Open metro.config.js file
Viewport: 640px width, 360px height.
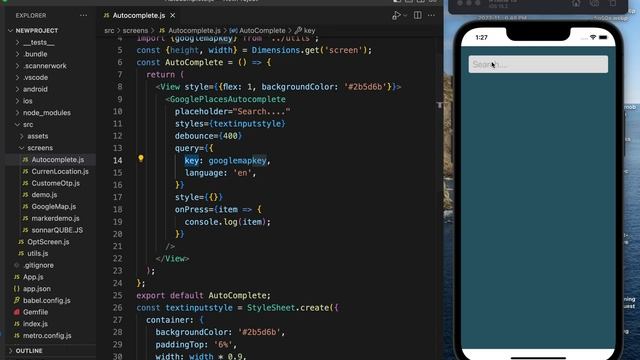tap(47, 336)
